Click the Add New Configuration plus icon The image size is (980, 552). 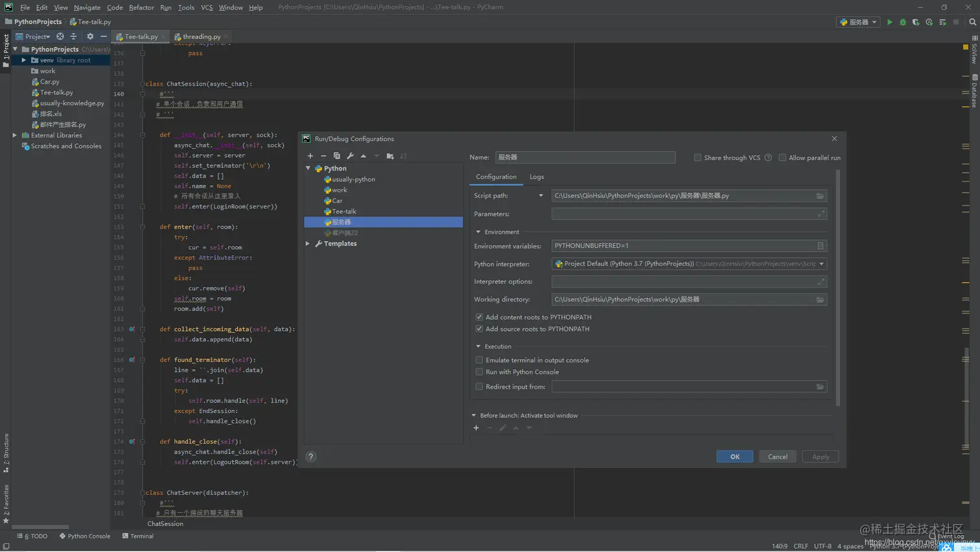point(310,156)
